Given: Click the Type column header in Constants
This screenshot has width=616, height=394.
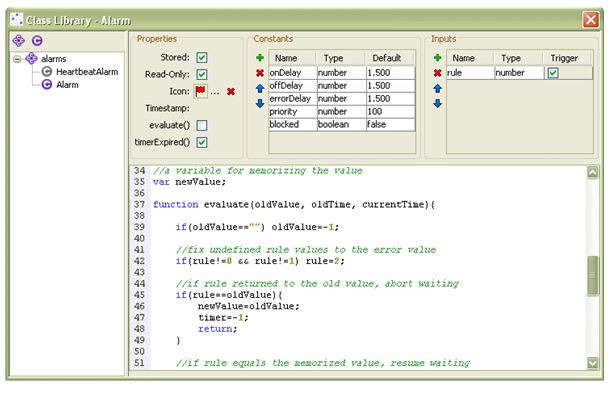Looking at the screenshot, I should [341, 58].
